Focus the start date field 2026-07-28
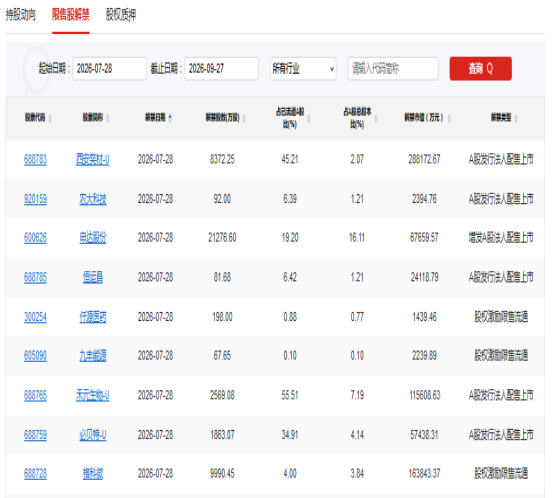 (x=109, y=69)
